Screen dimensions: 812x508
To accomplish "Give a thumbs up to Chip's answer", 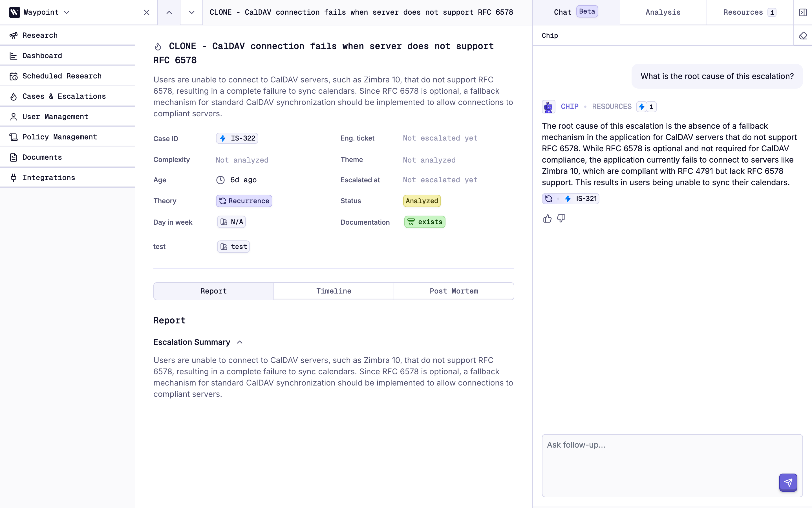I will (547, 219).
